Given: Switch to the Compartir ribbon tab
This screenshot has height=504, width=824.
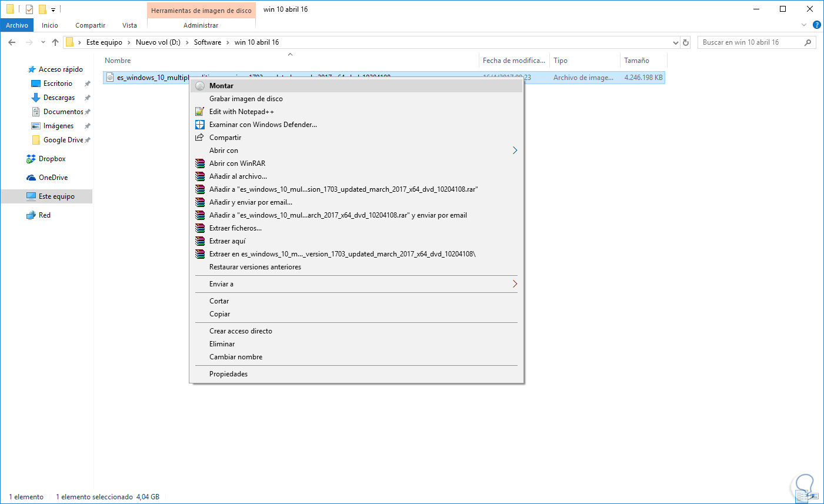Looking at the screenshot, I should [x=90, y=25].
